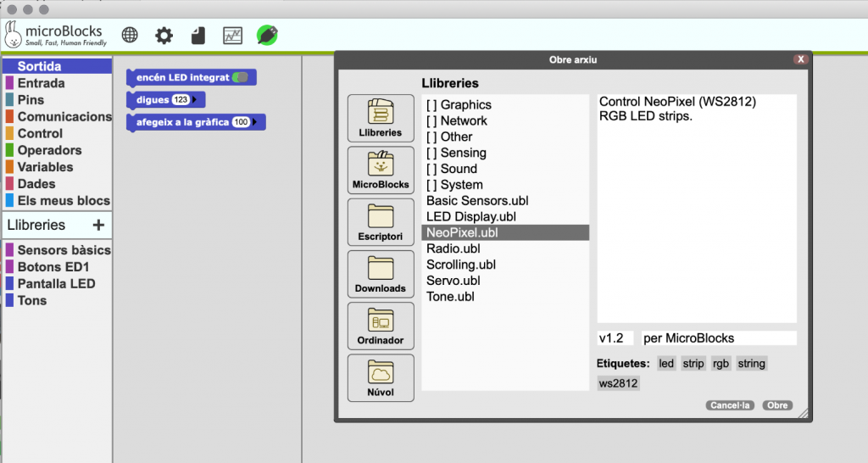Click the Obre button

(777, 405)
